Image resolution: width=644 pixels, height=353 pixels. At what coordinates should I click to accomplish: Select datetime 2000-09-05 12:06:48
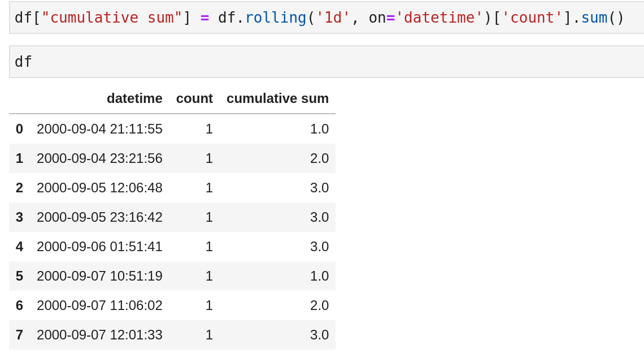pyautogui.click(x=100, y=188)
